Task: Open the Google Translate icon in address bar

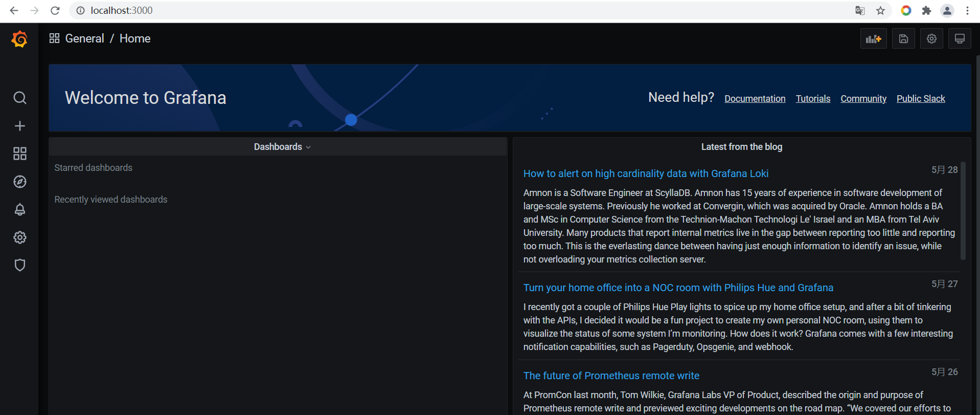Action: 860,10
